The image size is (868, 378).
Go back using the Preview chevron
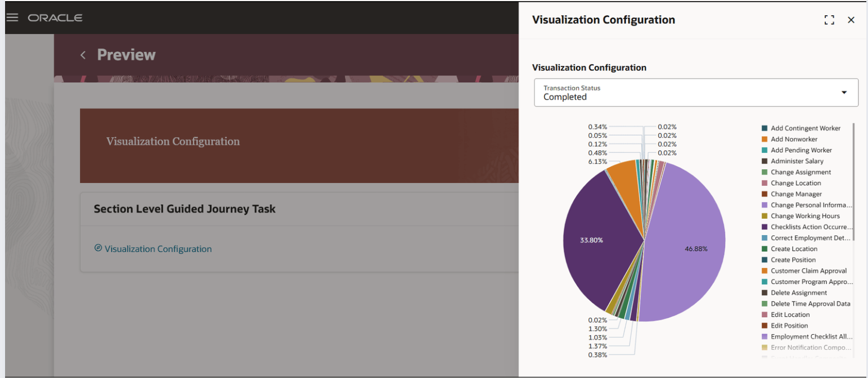(x=83, y=55)
